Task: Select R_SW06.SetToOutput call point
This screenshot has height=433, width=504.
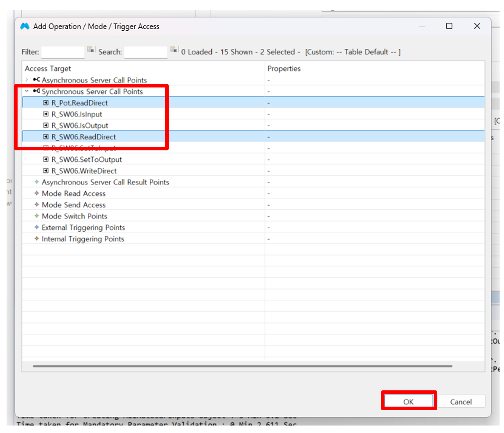Action: (87, 160)
